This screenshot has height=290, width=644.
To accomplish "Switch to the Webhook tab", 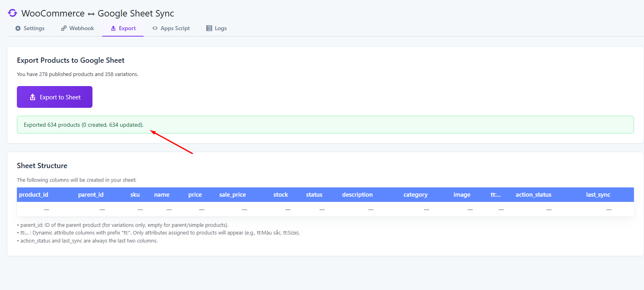I will [81, 29].
